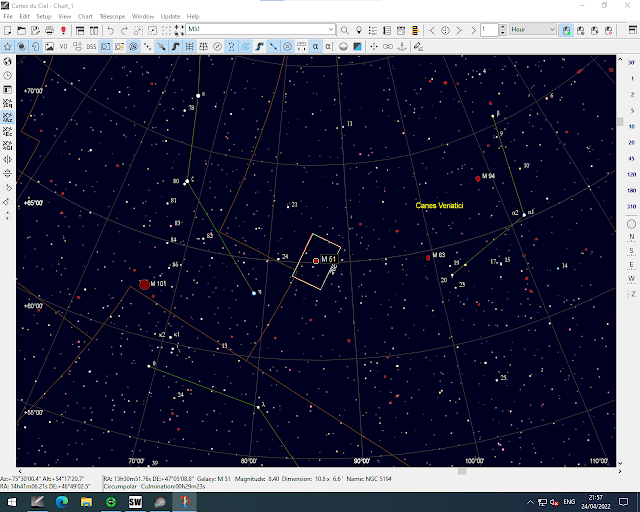Image resolution: width=640 pixels, height=512 pixels.
Task: Set field of view to 45 degrees
Action: (631, 158)
